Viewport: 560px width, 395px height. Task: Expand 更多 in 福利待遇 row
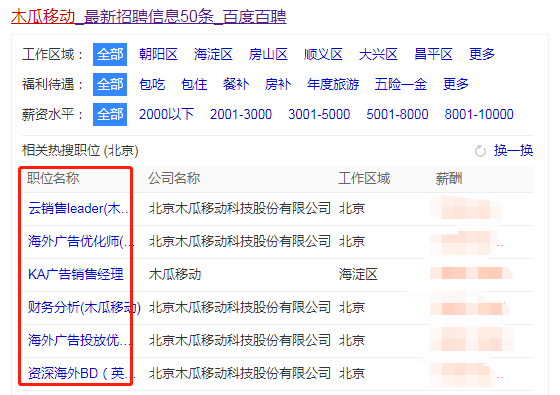(456, 84)
